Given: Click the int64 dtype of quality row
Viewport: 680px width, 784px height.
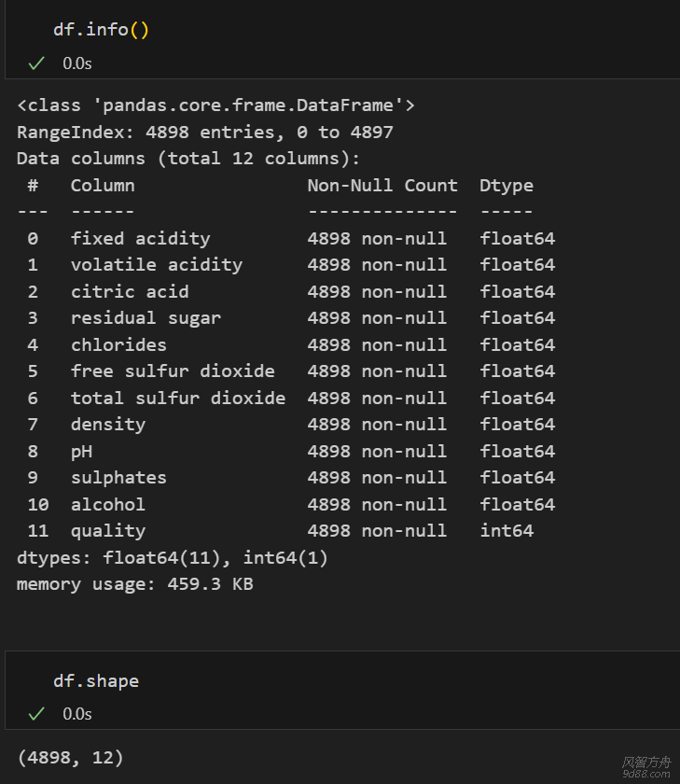Looking at the screenshot, I should click(507, 530).
